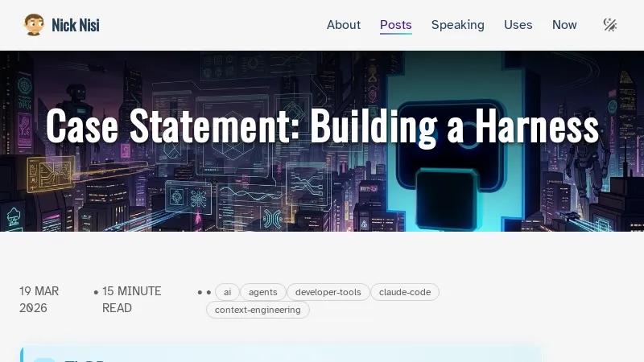Open the Speaking page
The width and height of the screenshot is (644, 362).
pos(457,25)
